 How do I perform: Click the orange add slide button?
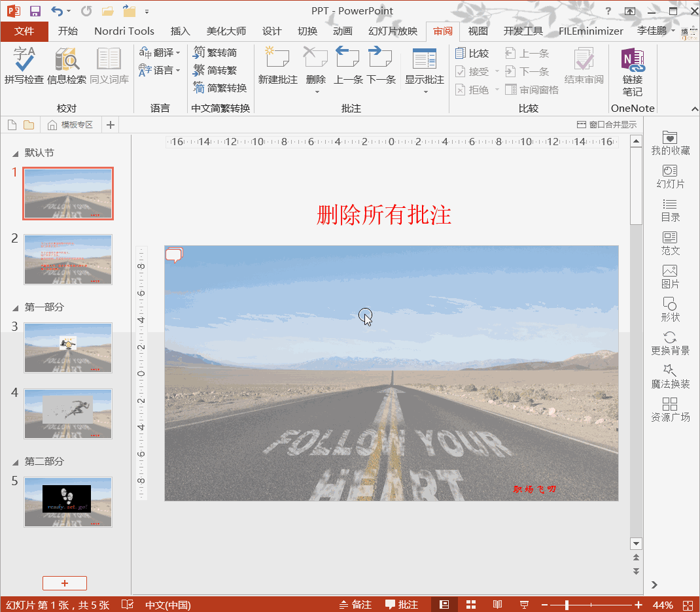tap(65, 583)
